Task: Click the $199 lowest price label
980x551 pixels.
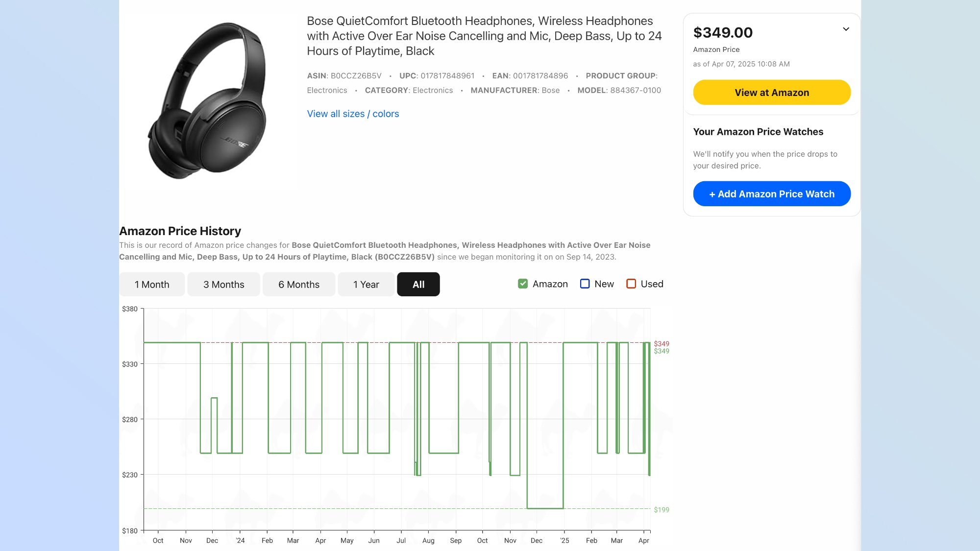Action: [x=661, y=510]
